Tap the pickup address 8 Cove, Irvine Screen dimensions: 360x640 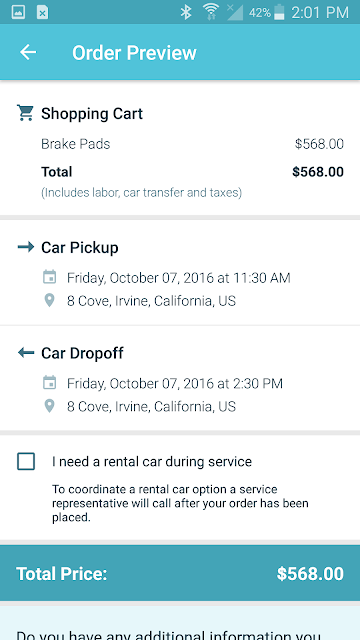[151, 301]
